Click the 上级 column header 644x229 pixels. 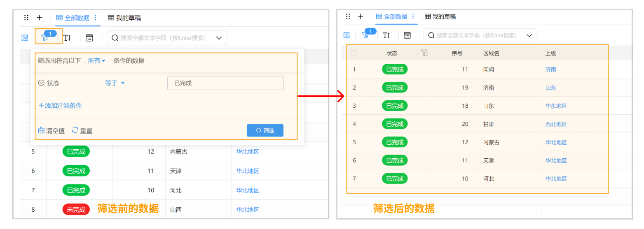coord(551,53)
